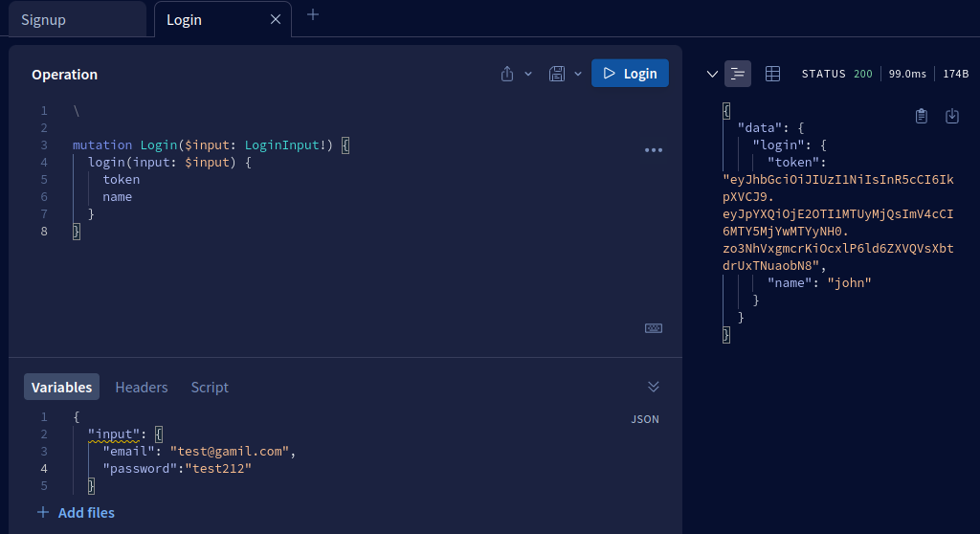Click the "token" key in response
This screenshot has width=980, height=534.
coord(793,162)
